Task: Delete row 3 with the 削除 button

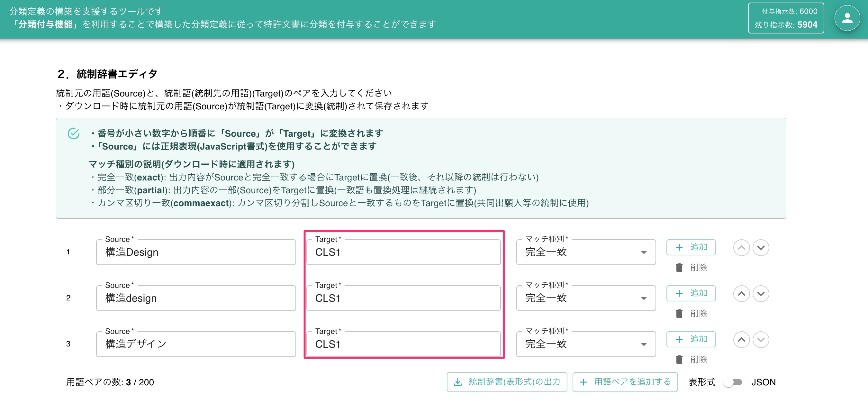Action: [x=691, y=359]
